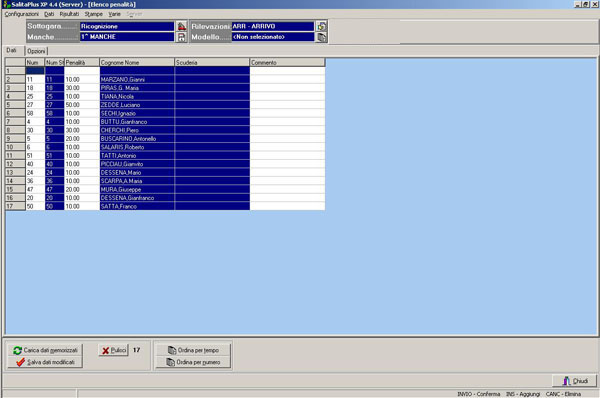Image resolution: width=600 pixels, height=398 pixels.
Task: Select row header number 9
Action: pyautogui.click(x=15, y=139)
